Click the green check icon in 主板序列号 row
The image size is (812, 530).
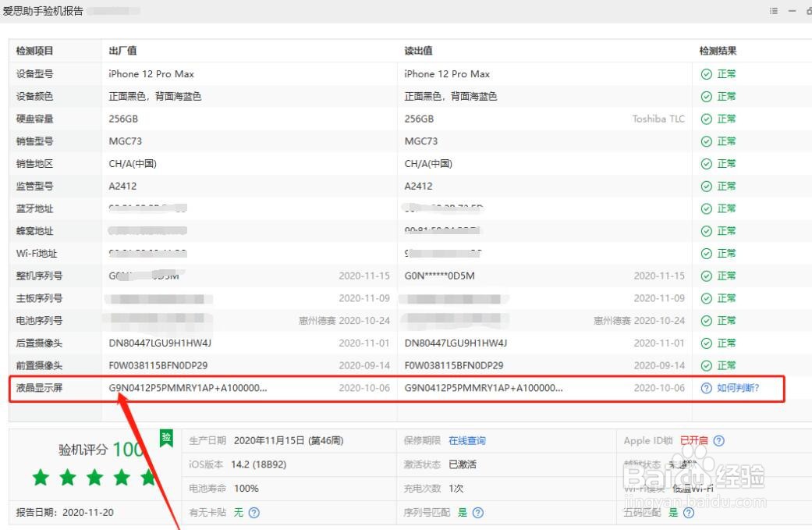click(x=707, y=298)
